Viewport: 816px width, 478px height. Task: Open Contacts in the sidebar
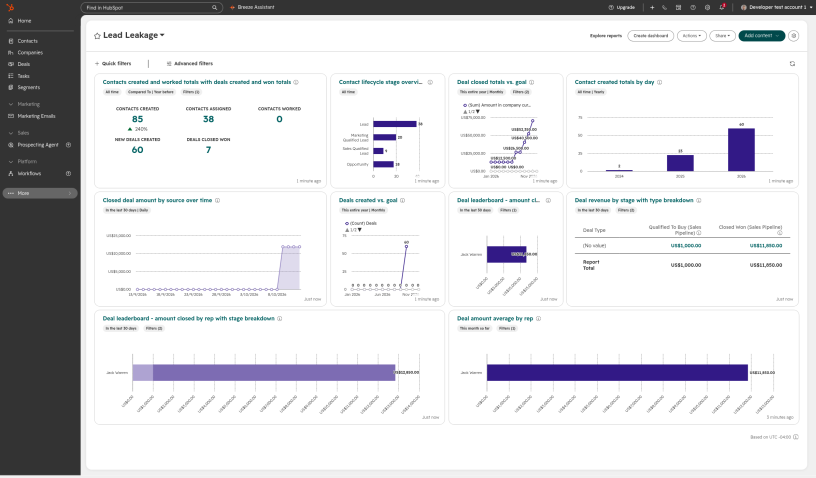coord(28,41)
